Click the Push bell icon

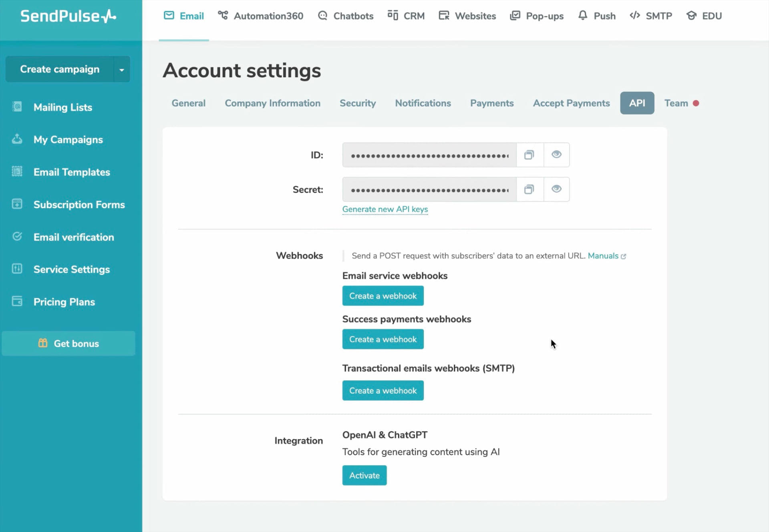pos(583,16)
